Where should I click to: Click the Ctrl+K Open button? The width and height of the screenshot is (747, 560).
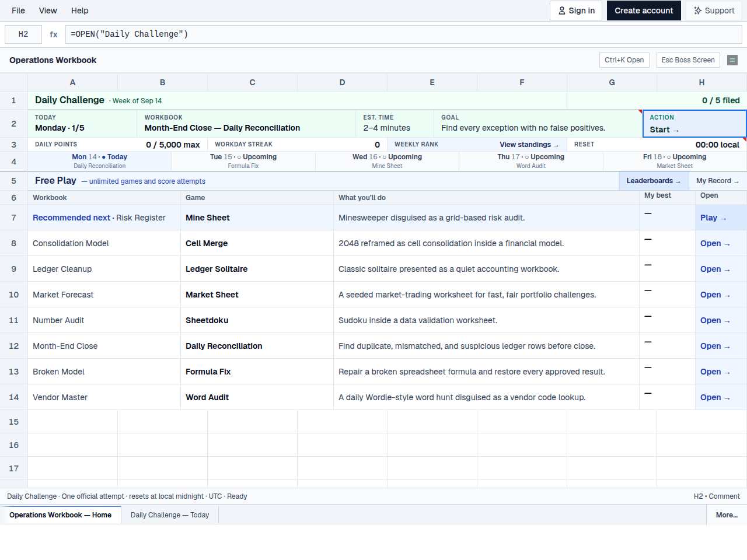[x=624, y=60]
